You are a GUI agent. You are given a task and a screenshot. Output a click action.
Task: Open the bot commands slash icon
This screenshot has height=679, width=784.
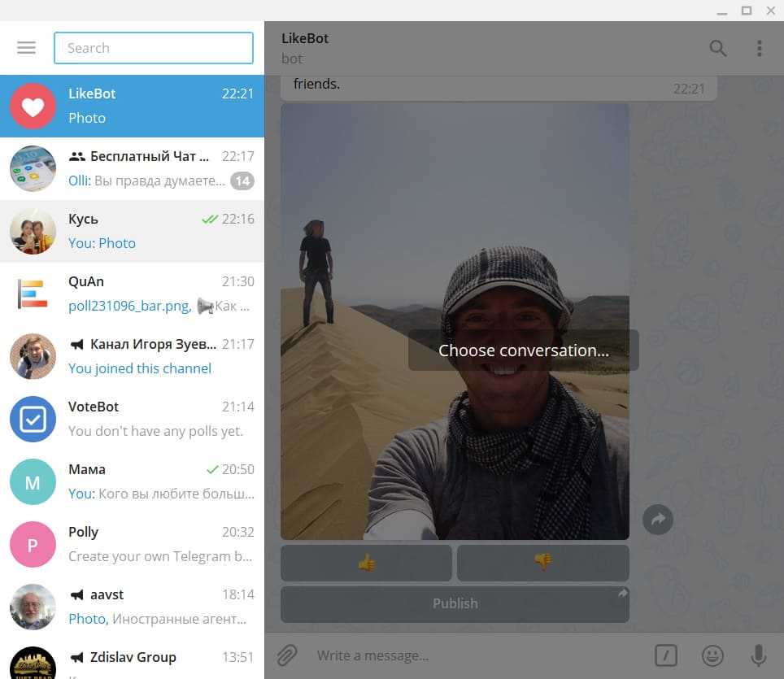pos(666,655)
